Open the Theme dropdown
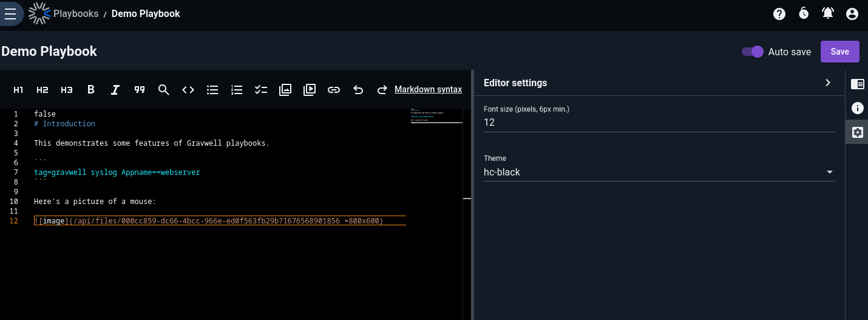The image size is (868, 320). pyautogui.click(x=659, y=172)
